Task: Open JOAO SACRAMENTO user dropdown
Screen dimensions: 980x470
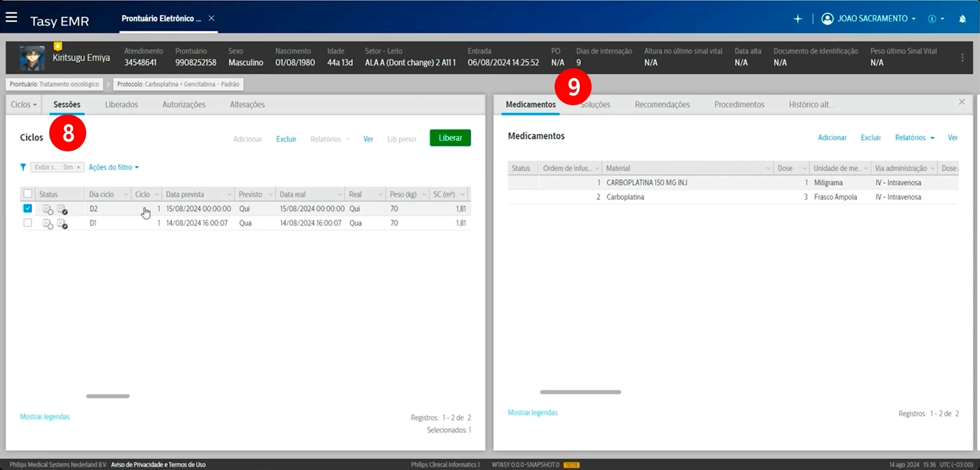Action: click(x=877, y=19)
